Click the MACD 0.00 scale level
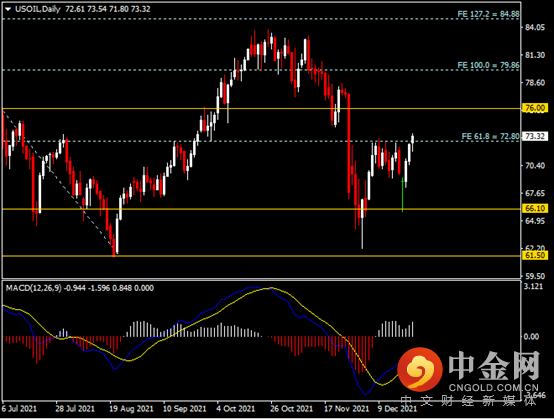This screenshot has height=419, width=554. point(531,336)
